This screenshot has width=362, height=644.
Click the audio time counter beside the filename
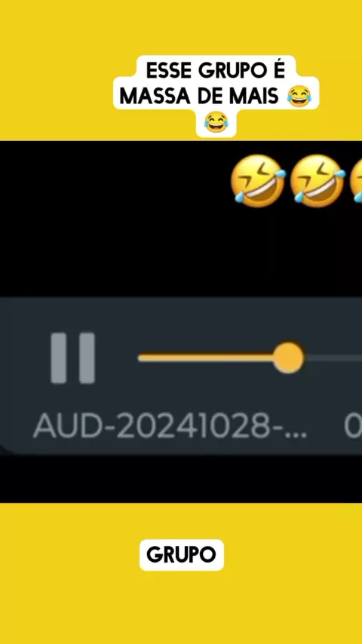point(353,426)
